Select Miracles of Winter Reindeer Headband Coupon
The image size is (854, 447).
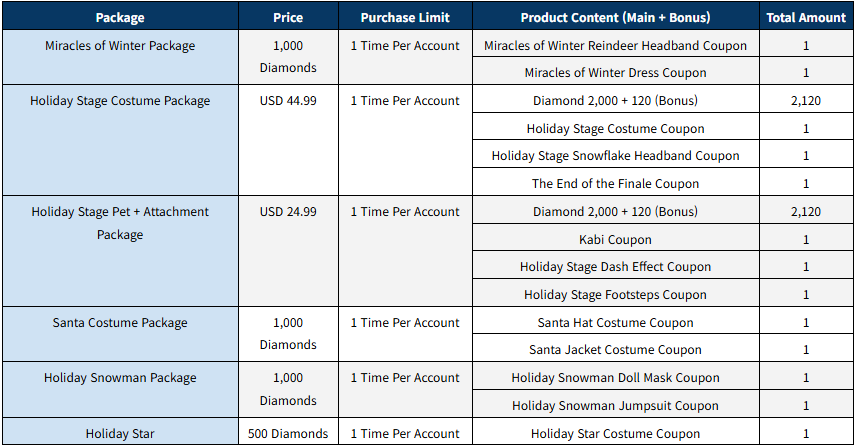click(615, 46)
